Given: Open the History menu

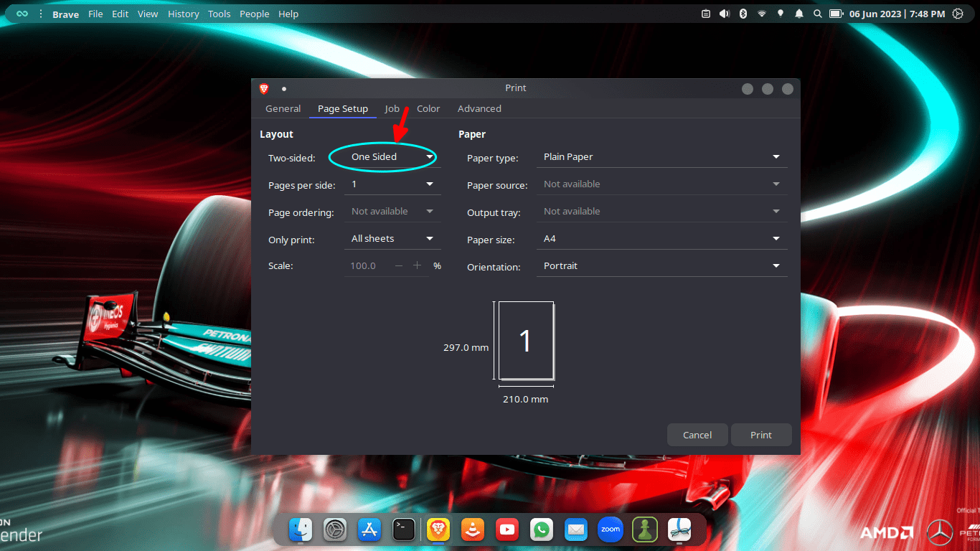Looking at the screenshot, I should [x=183, y=14].
